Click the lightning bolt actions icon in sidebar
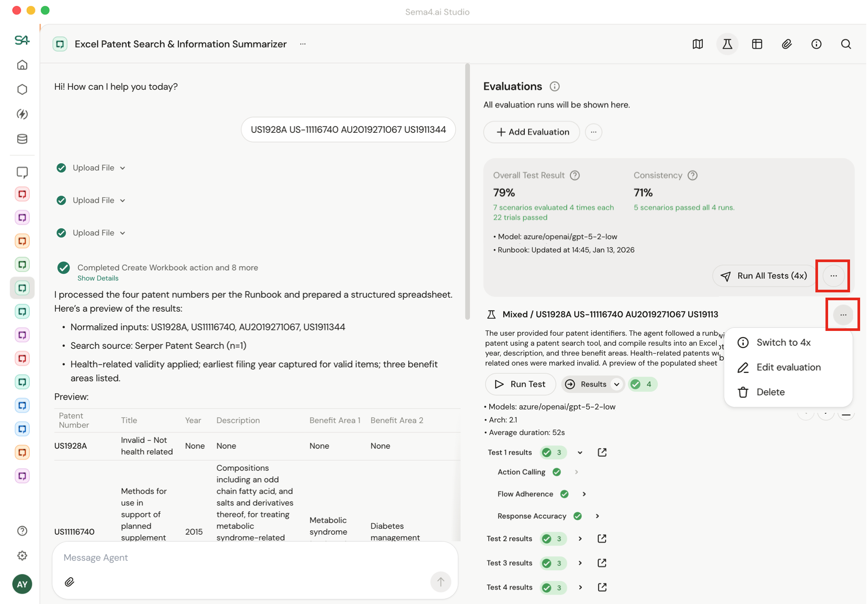The image size is (868, 604). point(22,114)
